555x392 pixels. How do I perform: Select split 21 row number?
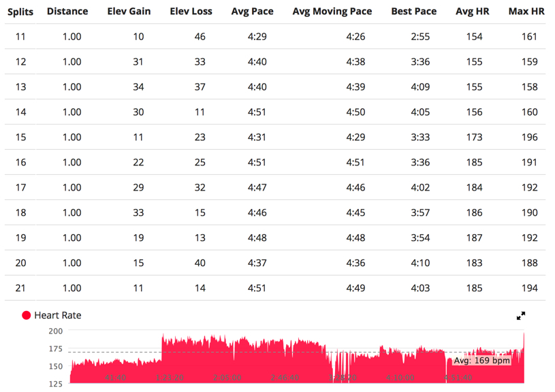click(x=20, y=289)
